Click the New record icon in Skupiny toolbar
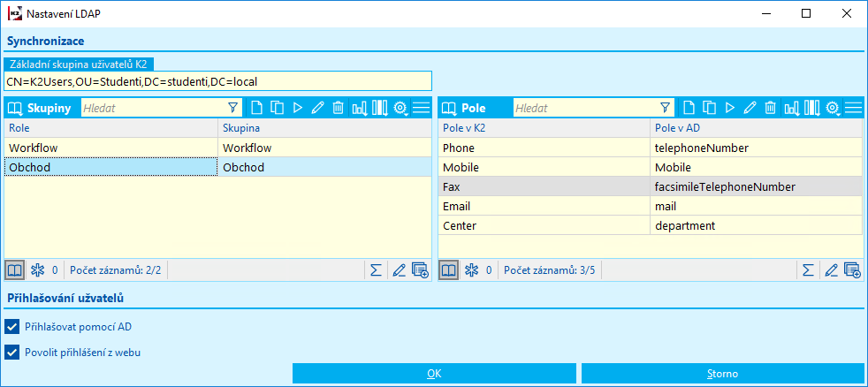The image size is (868, 387). [256, 108]
